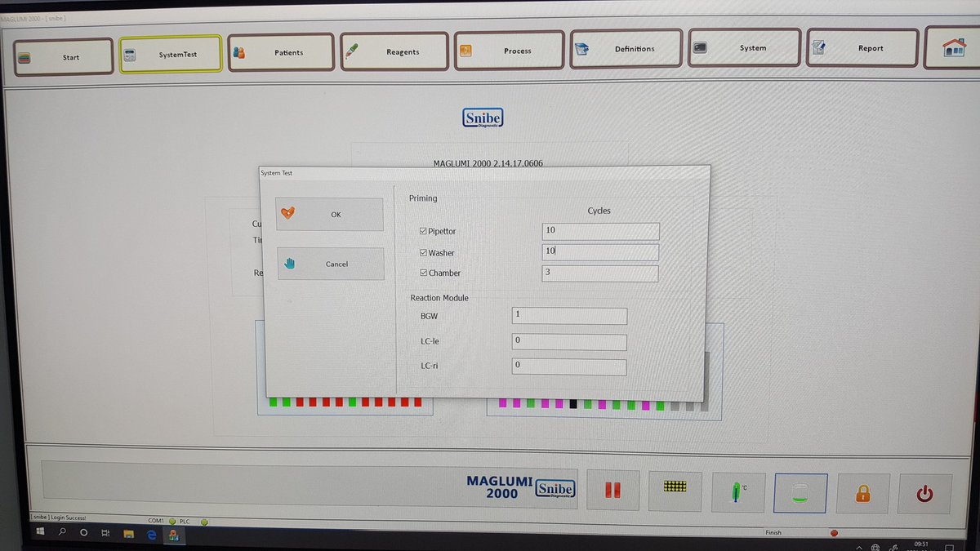Click the orange padlock lock icon
Image resolution: width=980 pixels, height=551 pixels.
point(862,493)
